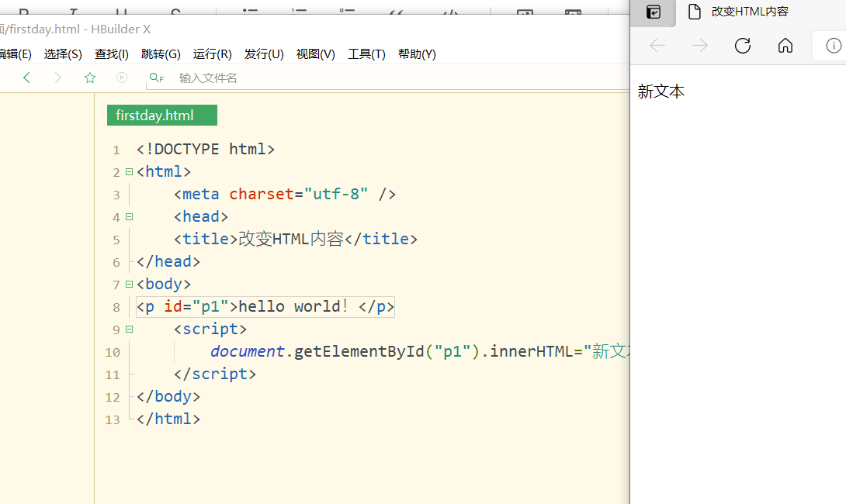Image resolution: width=846 pixels, height=504 pixels.
Task: Go to the browser home page
Action: click(x=785, y=45)
